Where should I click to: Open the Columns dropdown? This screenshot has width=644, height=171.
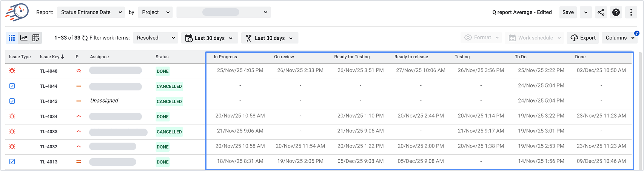619,38
